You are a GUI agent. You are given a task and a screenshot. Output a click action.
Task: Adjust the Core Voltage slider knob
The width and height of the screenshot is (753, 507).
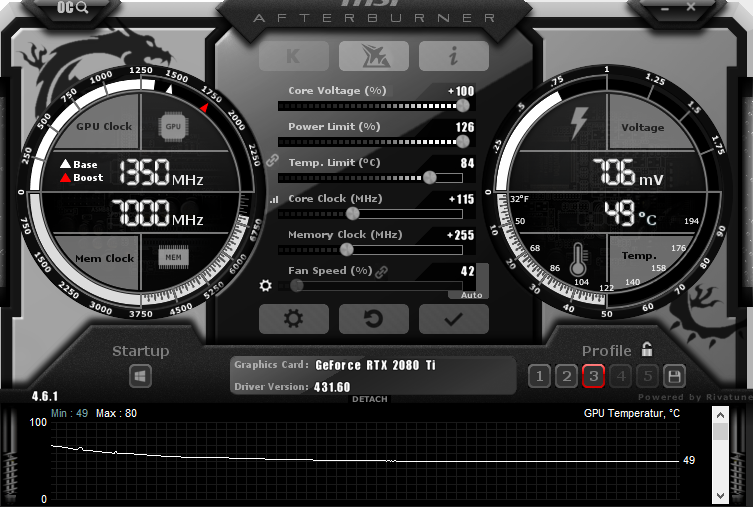[x=462, y=106]
